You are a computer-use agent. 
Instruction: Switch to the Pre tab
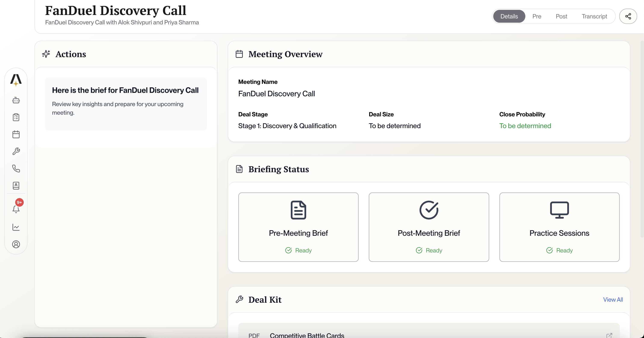pos(536,16)
